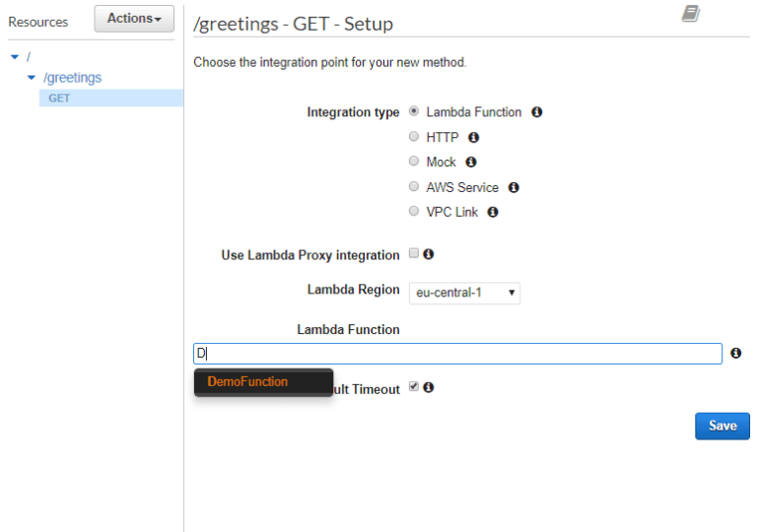Click the Save button

pos(723,426)
